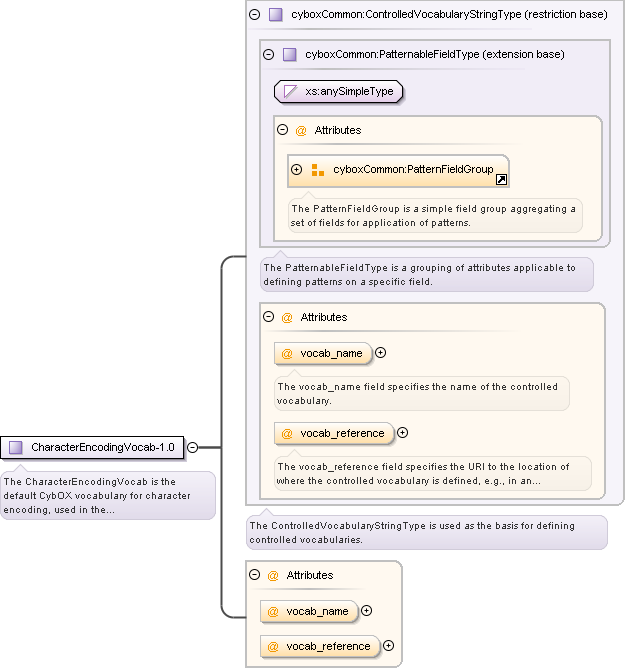Expand the upper vocab_reference attribute

coord(402,433)
